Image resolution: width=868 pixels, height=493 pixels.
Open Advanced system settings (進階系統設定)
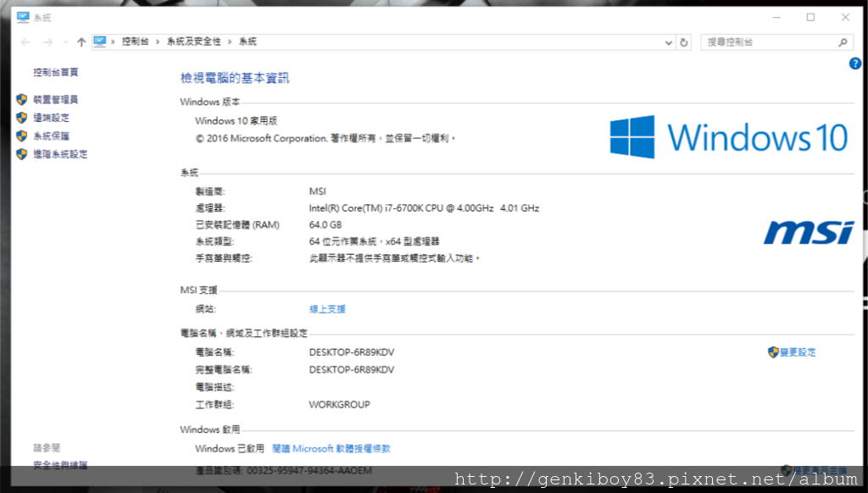tap(60, 154)
